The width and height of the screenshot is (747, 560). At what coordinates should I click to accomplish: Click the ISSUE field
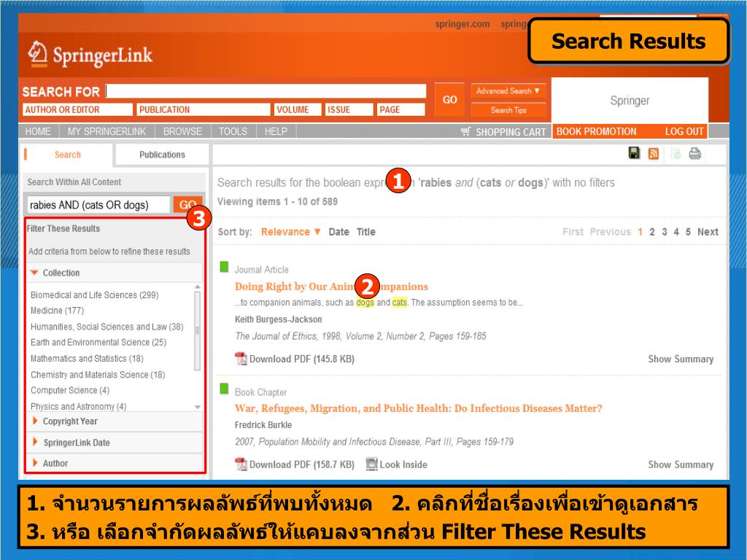[x=349, y=109]
